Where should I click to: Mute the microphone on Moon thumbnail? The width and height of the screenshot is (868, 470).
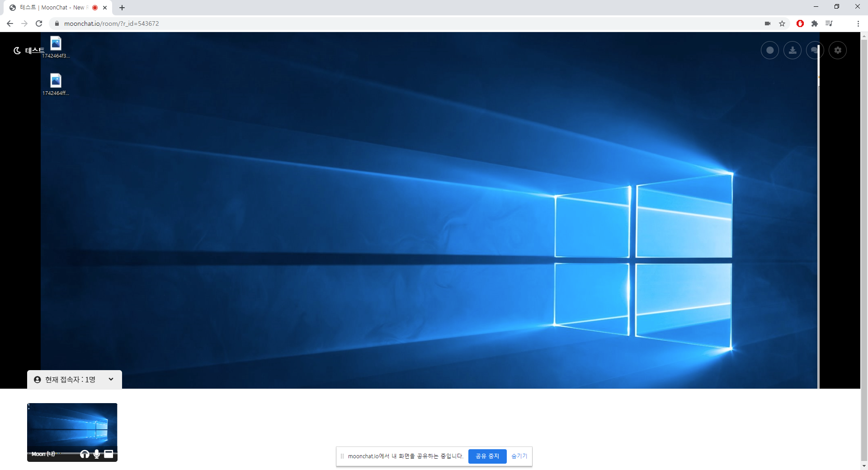[x=97, y=454]
